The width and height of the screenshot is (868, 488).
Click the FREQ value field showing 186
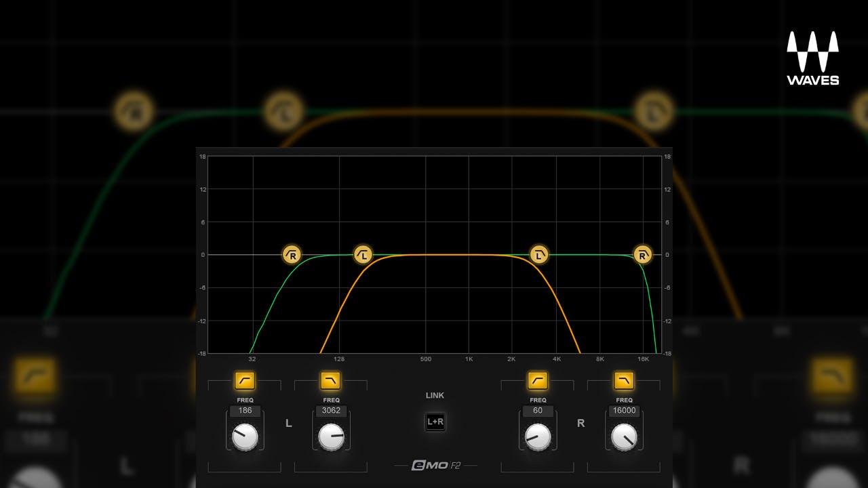(245, 411)
